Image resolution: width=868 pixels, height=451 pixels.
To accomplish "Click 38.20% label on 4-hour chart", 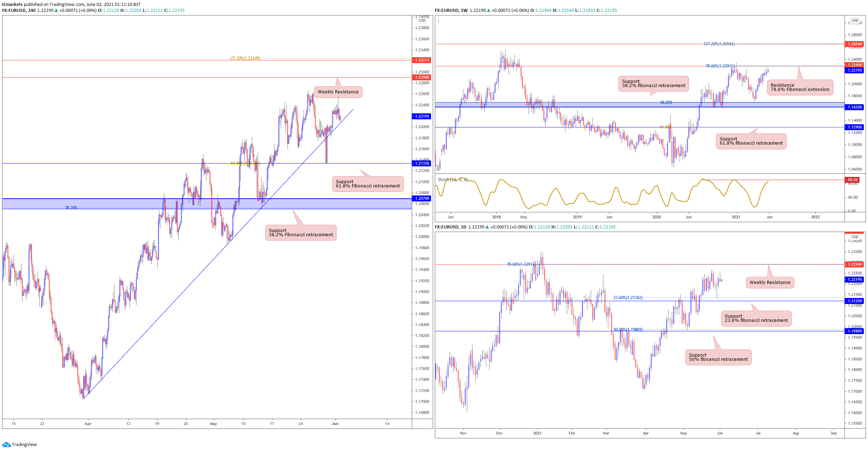I will coord(71,208).
